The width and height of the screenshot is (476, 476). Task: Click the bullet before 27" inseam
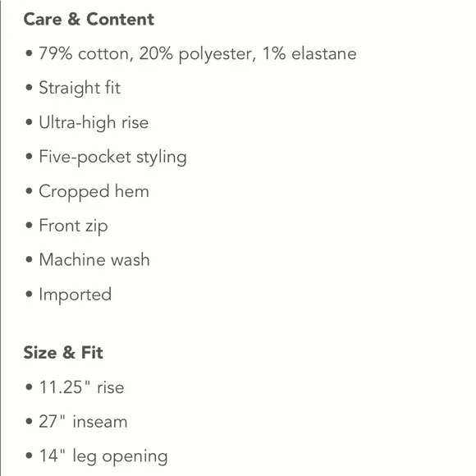point(30,421)
